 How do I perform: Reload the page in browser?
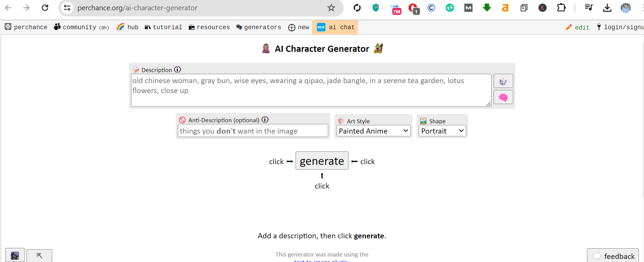[x=45, y=8]
